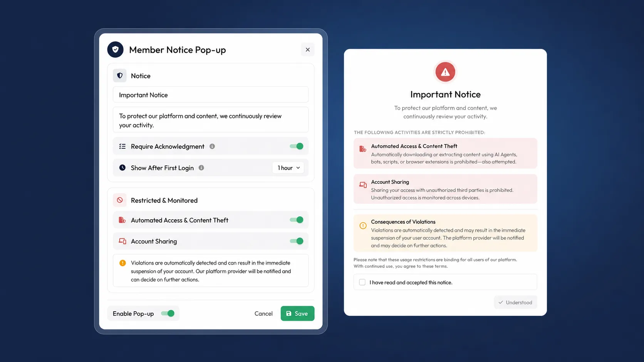Viewport: 644px width, 362px height.
Task: Click the violations message text box in settings
Action: 211,271
